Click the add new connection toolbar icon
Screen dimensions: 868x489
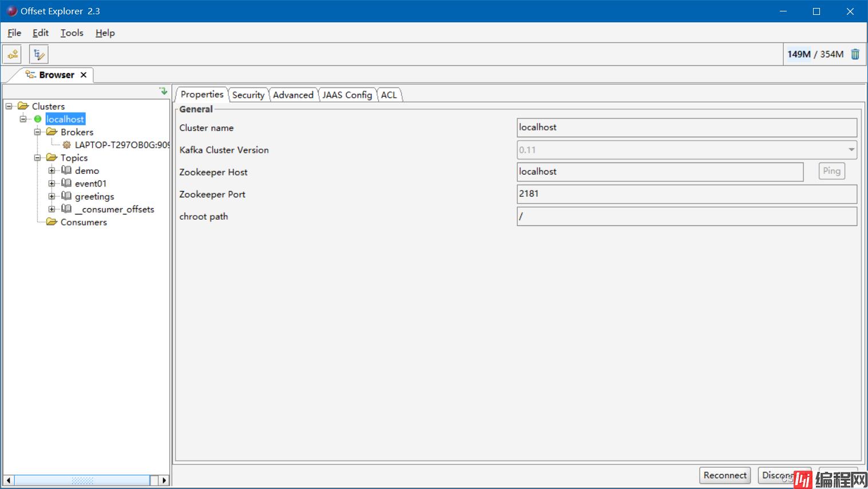click(12, 54)
